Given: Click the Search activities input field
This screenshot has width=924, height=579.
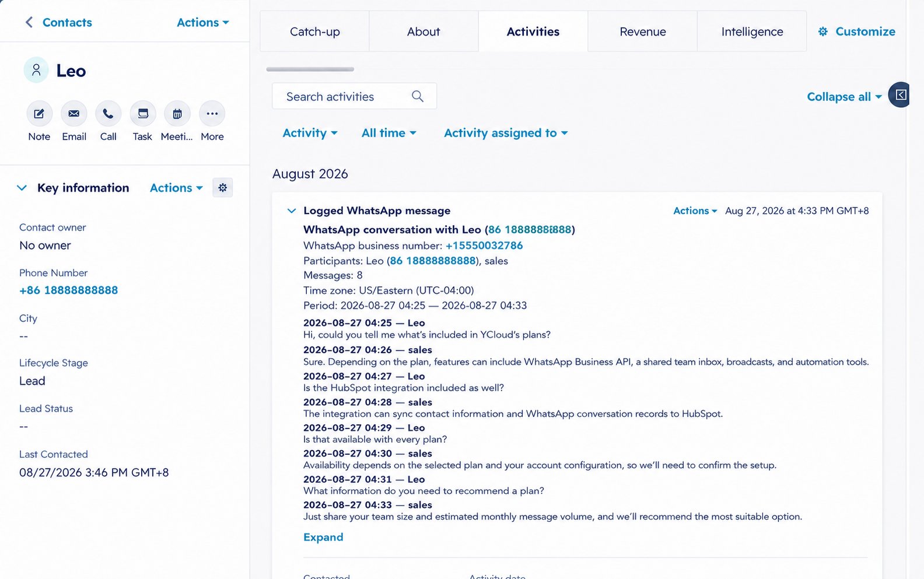Looking at the screenshot, I should (354, 96).
